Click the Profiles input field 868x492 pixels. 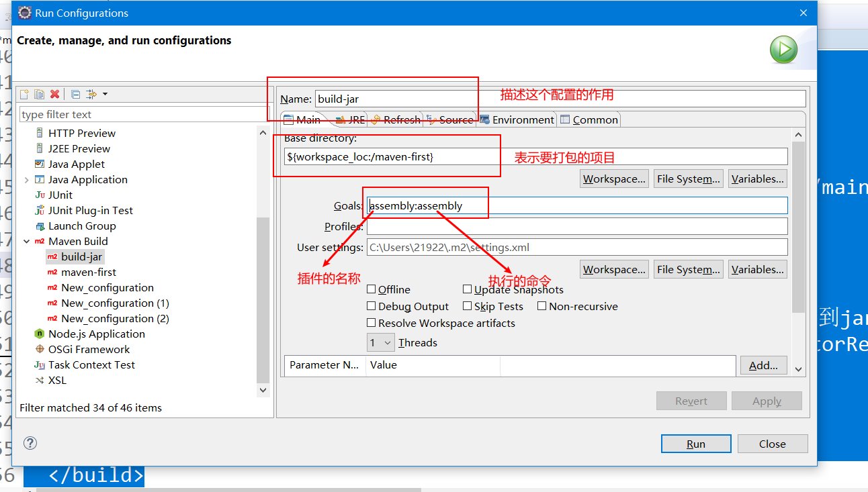(x=577, y=226)
